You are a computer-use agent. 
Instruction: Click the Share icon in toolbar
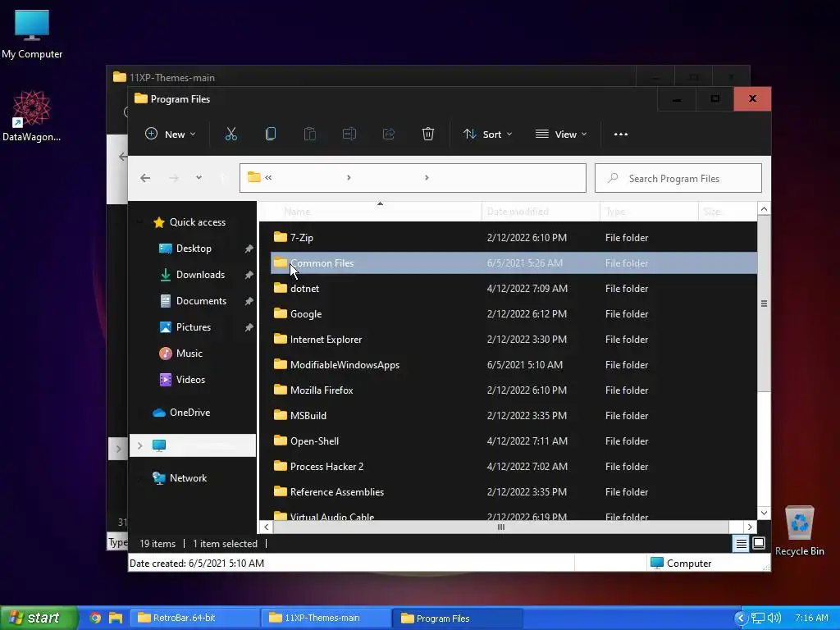click(389, 134)
